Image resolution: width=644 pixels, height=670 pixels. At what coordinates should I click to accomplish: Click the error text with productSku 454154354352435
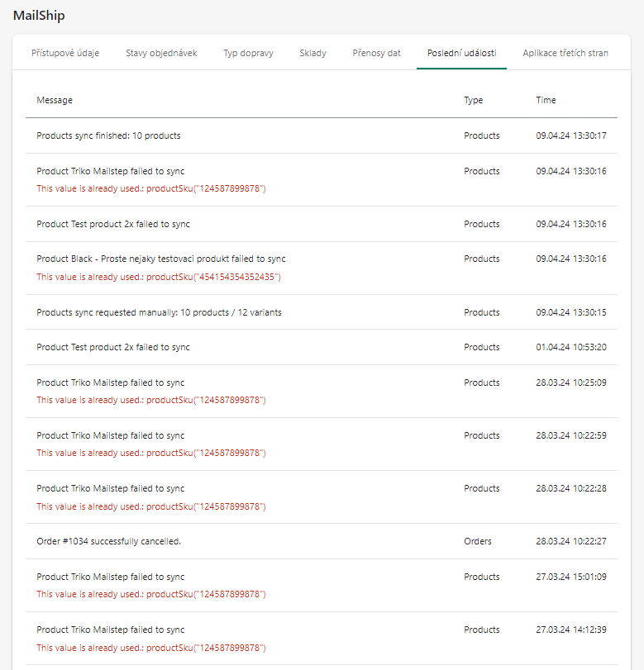click(159, 277)
